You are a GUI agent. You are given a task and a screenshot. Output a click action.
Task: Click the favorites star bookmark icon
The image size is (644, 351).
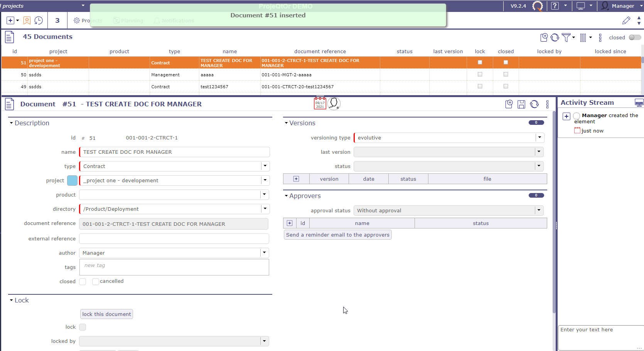point(27,20)
